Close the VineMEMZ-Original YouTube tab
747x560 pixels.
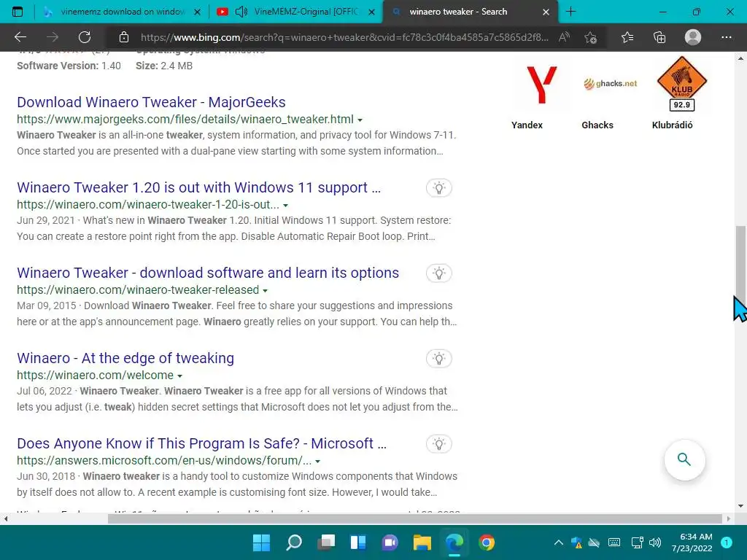(372, 12)
